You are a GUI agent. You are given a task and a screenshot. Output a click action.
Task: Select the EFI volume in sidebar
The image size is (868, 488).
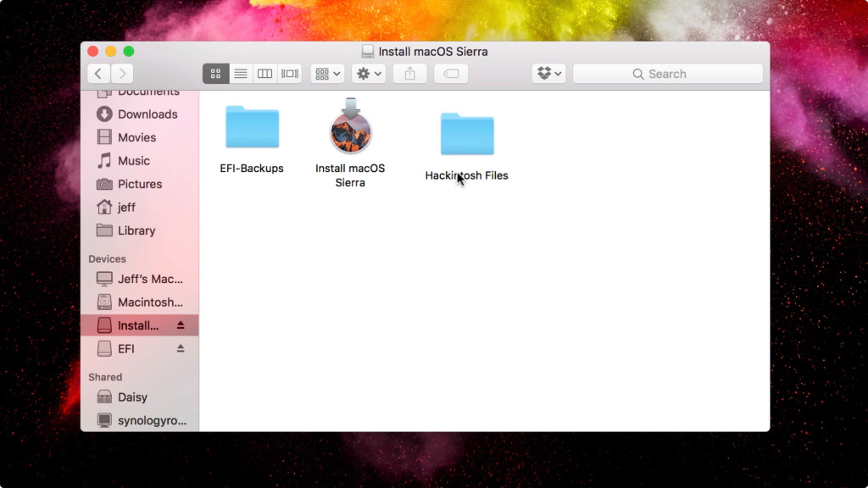click(140, 348)
